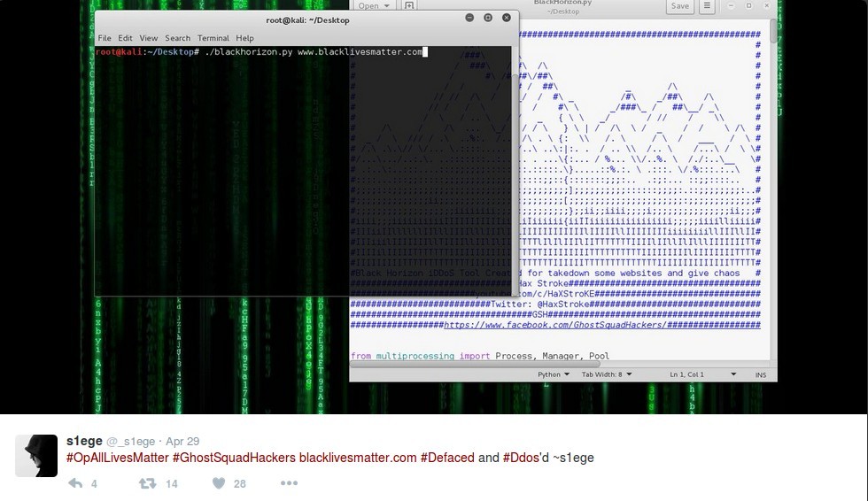The image size is (868, 501).
Task: Open the tweet's more options ellipsis
Action: (x=289, y=483)
